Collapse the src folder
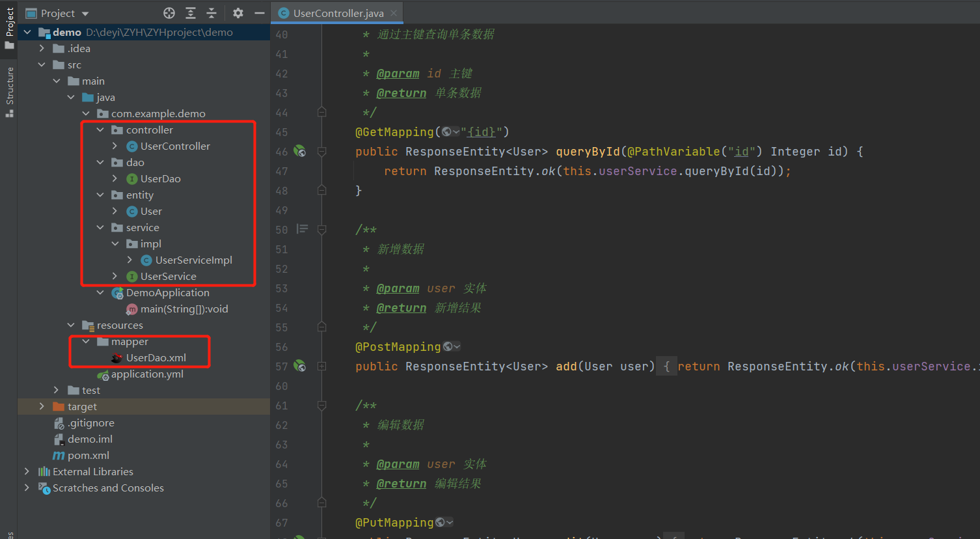The height and width of the screenshot is (539, 980). (42, 64)
